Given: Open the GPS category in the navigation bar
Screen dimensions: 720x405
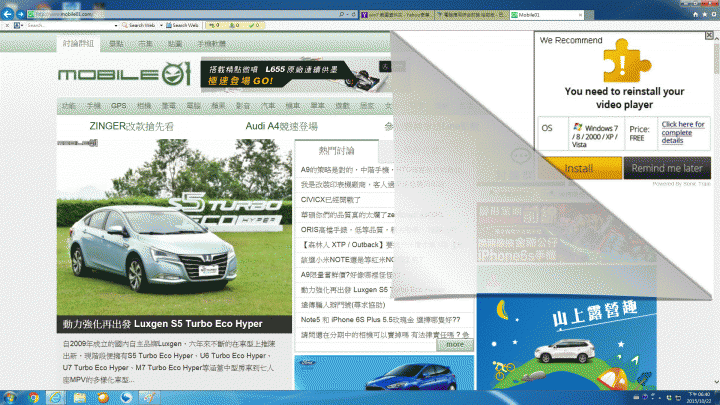Looking at the screenshot, I should pos(119,105).
